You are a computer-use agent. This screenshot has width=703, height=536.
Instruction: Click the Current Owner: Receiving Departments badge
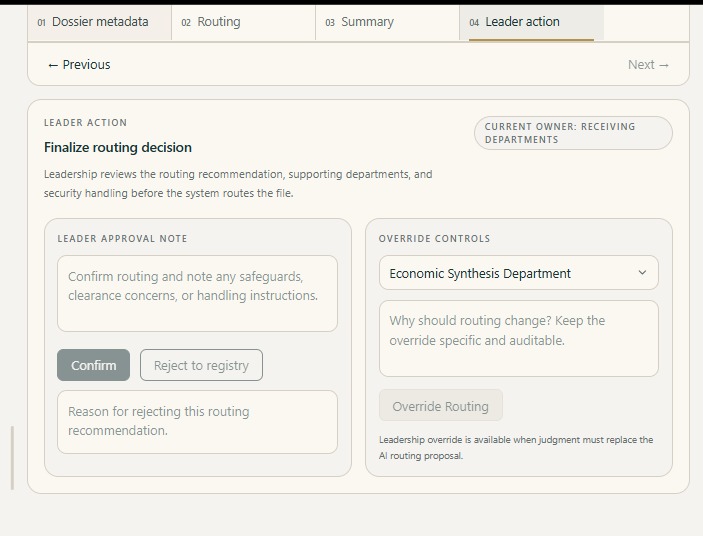[573, 133]
